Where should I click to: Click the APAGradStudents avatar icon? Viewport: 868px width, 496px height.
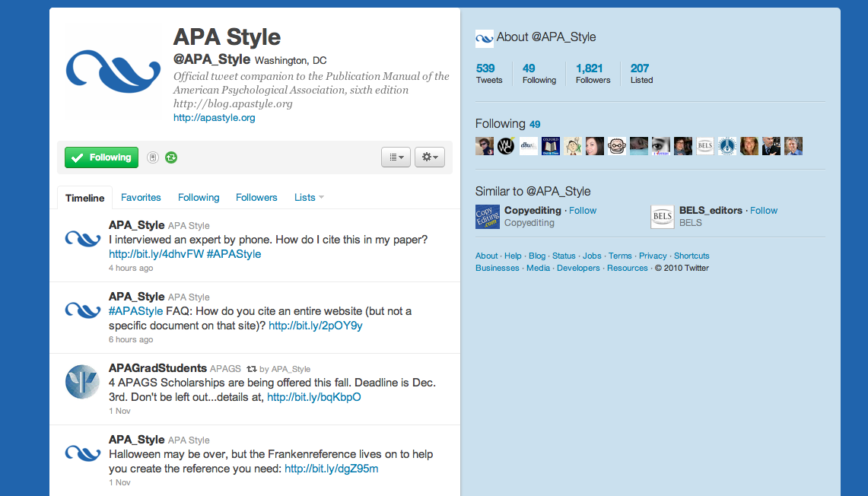[x=82, y=381]
